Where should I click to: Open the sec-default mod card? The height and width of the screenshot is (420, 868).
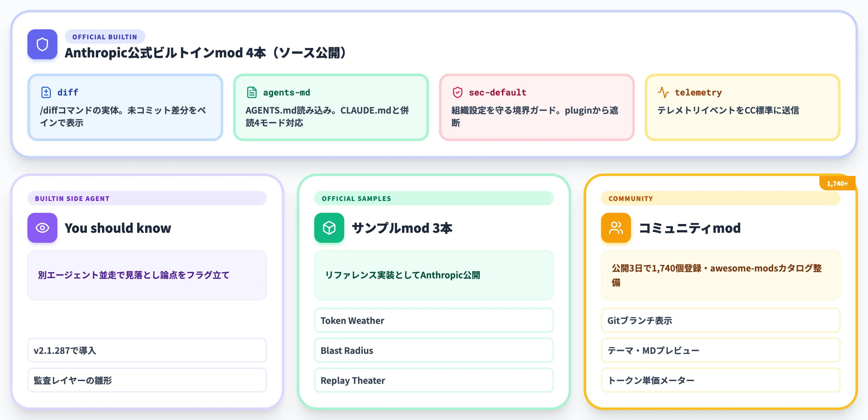537,107
